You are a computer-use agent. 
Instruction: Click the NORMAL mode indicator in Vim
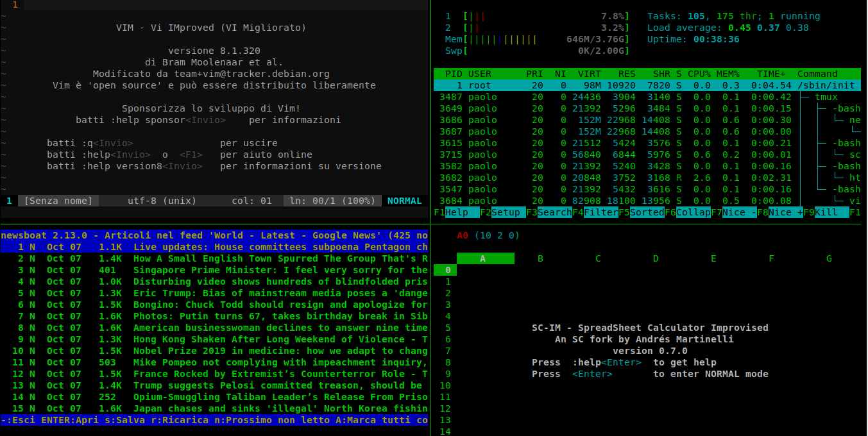tap(404, 201)
